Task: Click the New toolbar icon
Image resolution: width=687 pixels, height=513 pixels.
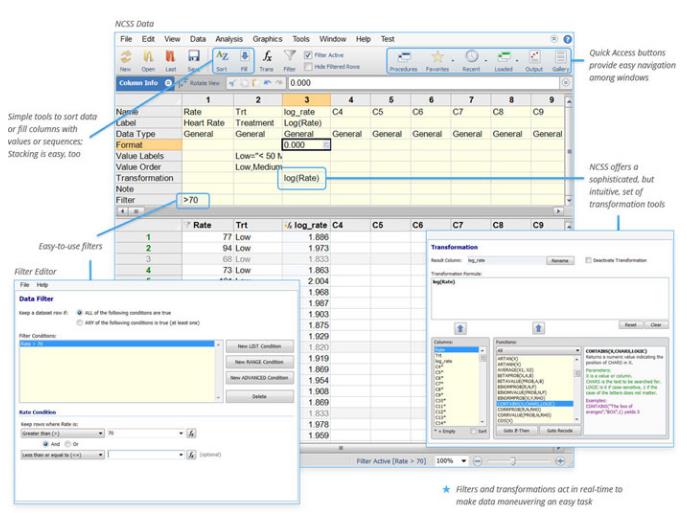Action: tap(126, 57)
